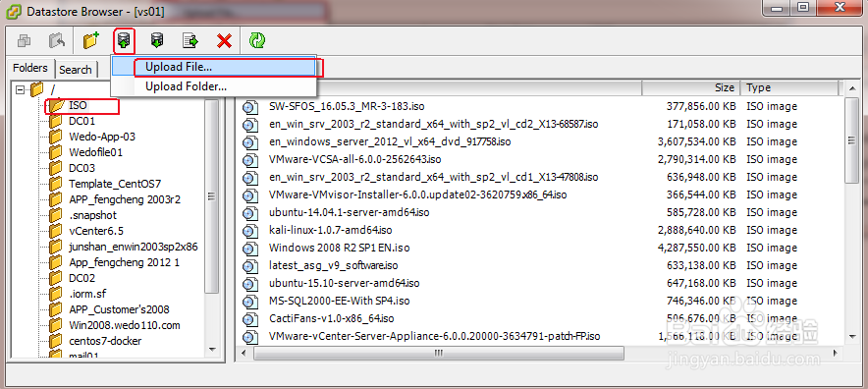
Task: Select the vCenter6.5 folder
Action: click(x=96, y=231)
